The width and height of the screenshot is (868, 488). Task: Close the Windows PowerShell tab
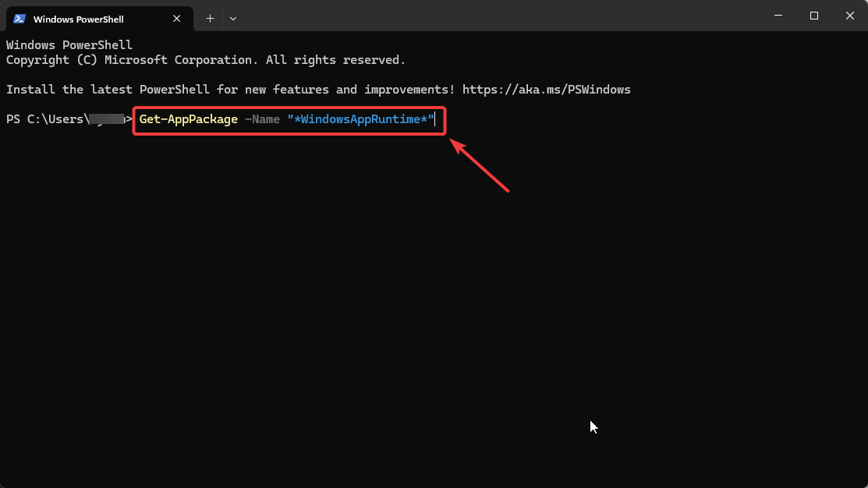click(x=177, y=18)
